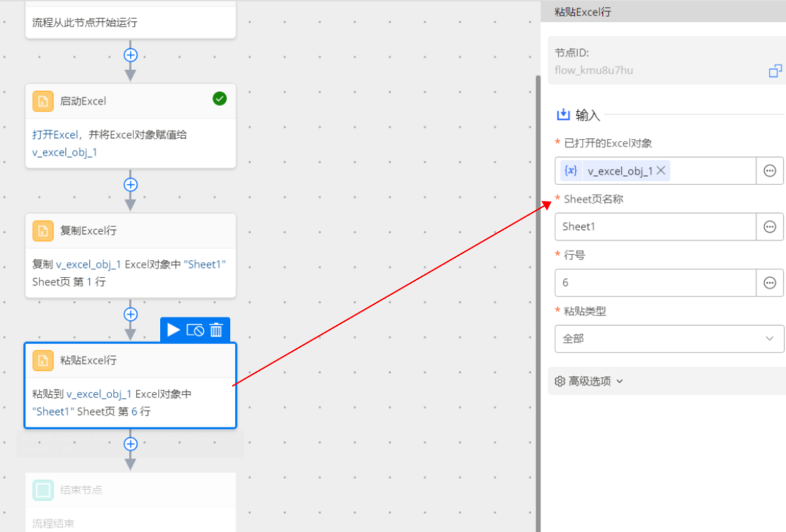Image resolution: width=786 pixels, height=532 pixels.
Task: Click the {x} variable icon
Action: [570, 171]
